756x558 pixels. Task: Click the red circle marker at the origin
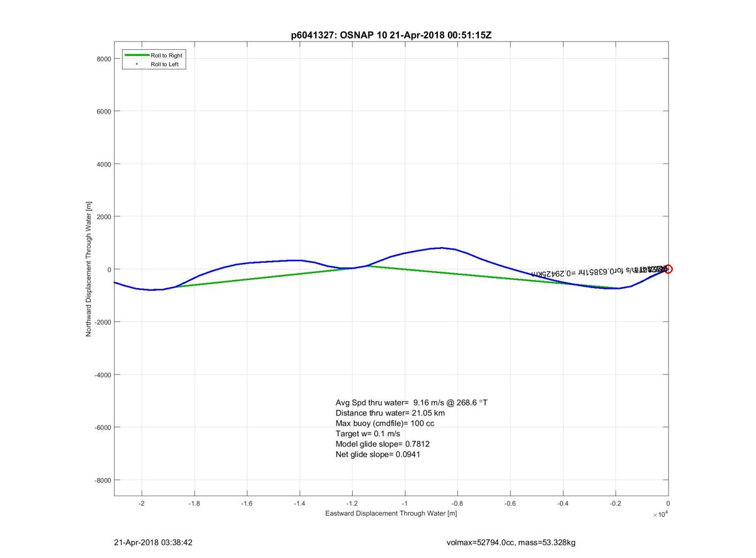[668, 269]
